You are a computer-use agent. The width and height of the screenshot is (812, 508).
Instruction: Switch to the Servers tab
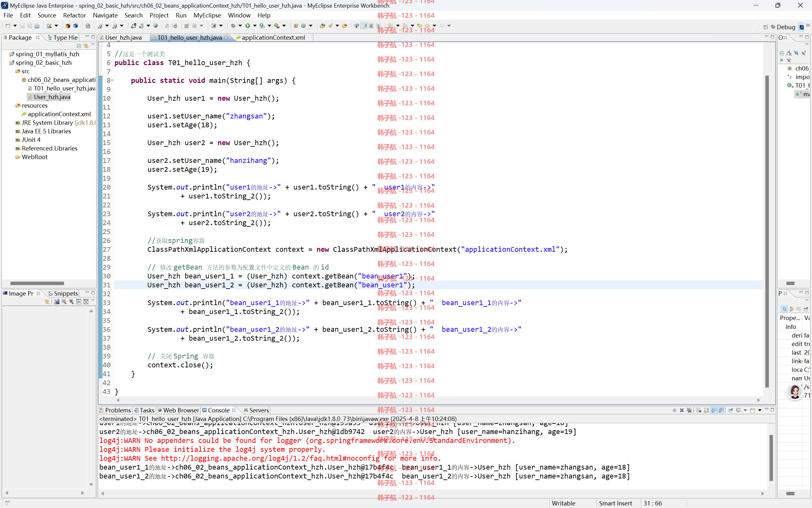(256, 410)
